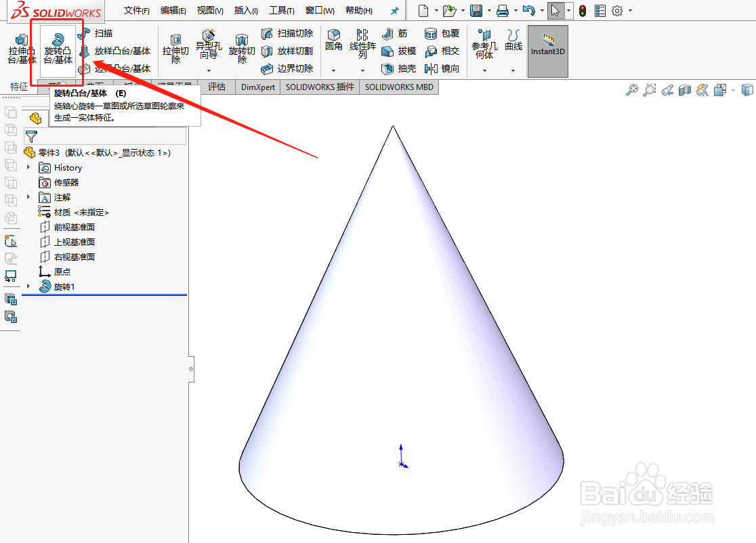Expand the 旋转1 feature node
The height and width of the screenshot is (543, 756).
(x=28, y=286)
